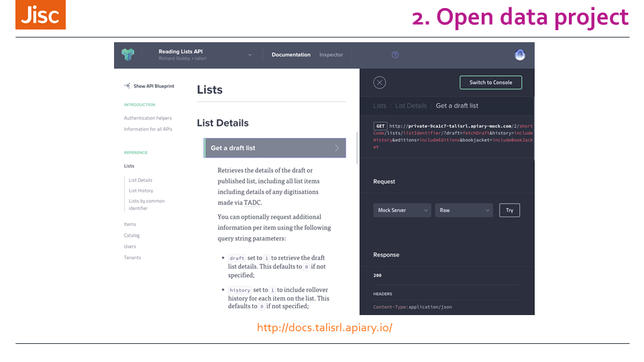Expand the Get a draft list row
Image resolution: width=644 pixels, height=362 pixels.
click(x=275, y=148)
